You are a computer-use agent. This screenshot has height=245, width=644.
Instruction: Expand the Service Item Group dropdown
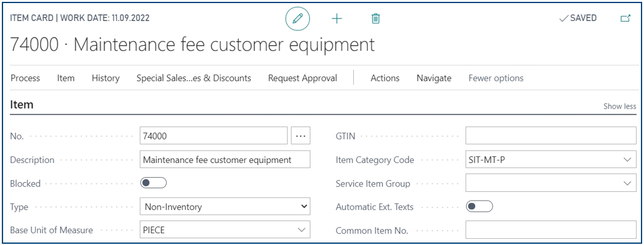pyautogui.click(x=627, y=183)
